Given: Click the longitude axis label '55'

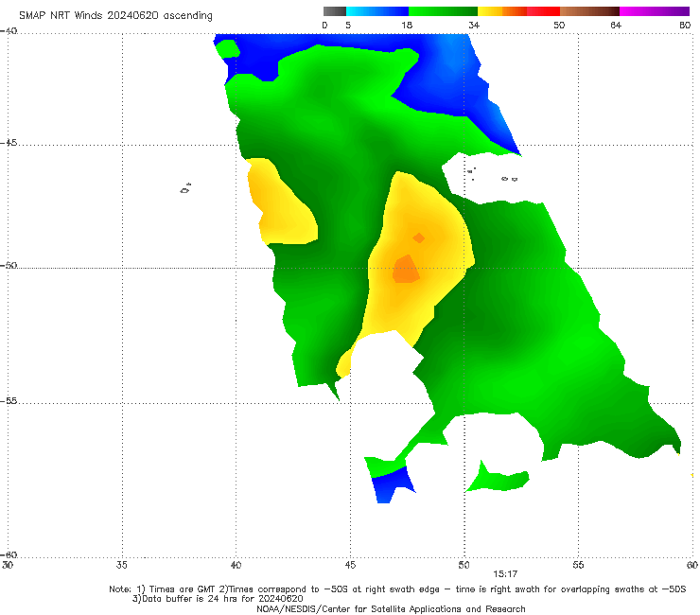Looking at the screenshot, I should pos(578,566).
